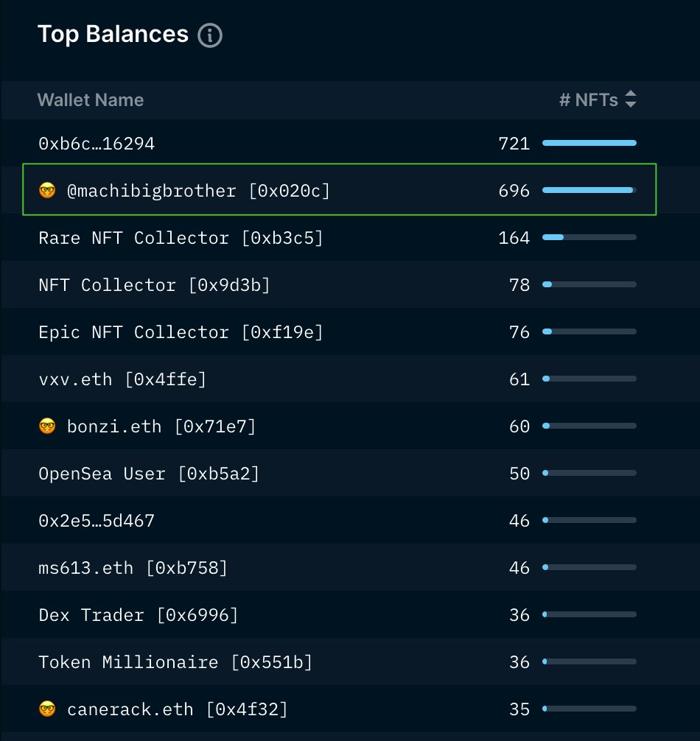Open @machibigbrother [0x020c] wallet
This screenshot has width=700, height=741.
click(x=198, y=191)
